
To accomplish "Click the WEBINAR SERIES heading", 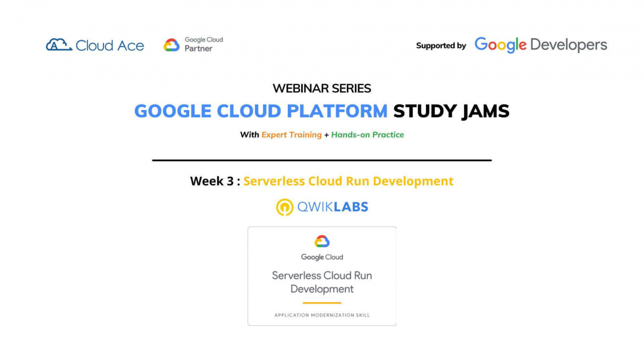I will point(322,88).
